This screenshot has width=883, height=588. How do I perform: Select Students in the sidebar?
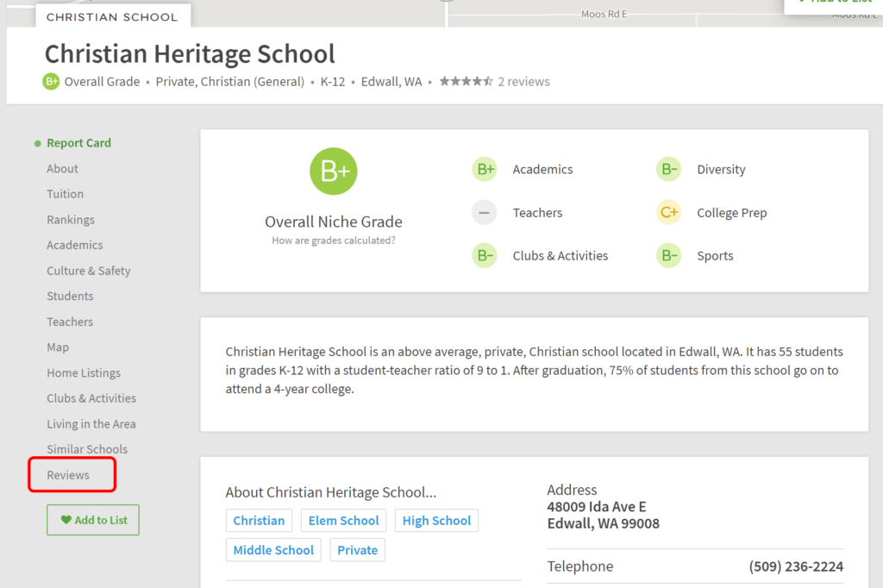[71, 297]
